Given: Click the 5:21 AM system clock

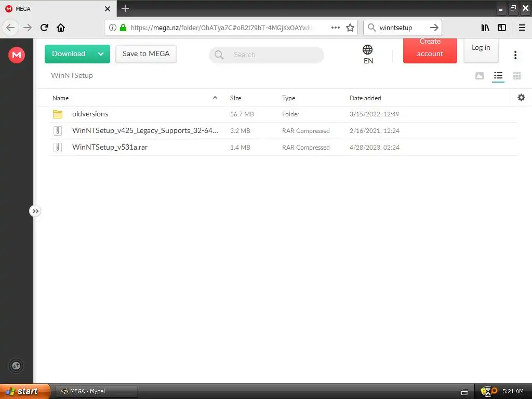Looking at the screenshot, I should [x=513, y=391].
